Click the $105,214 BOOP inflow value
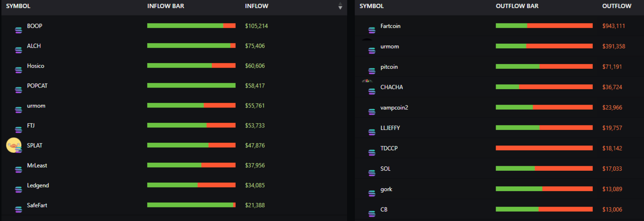The height and width of the screenshot is (221, 644). pyautogui.click(x=257, y=26)
